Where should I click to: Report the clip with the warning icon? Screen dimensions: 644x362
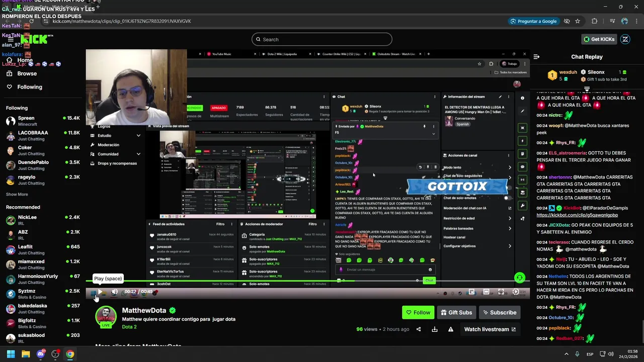coord(451,329)
